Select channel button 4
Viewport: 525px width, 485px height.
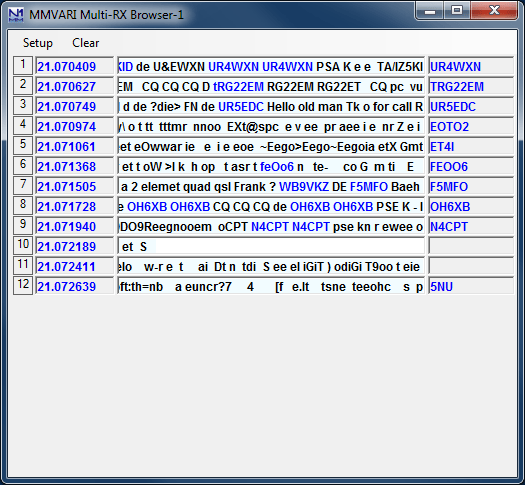tap(23, 125)
